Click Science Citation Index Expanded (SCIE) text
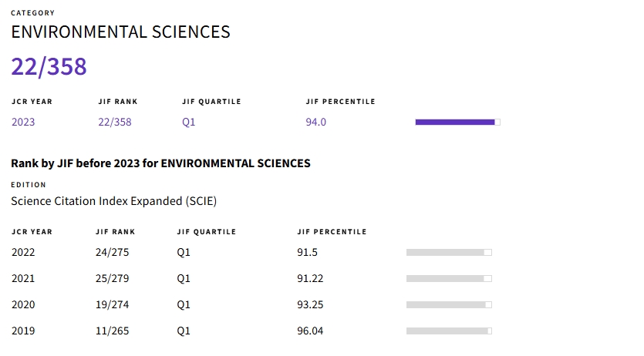This screenshot has height=356, width=644. (114, 201)
